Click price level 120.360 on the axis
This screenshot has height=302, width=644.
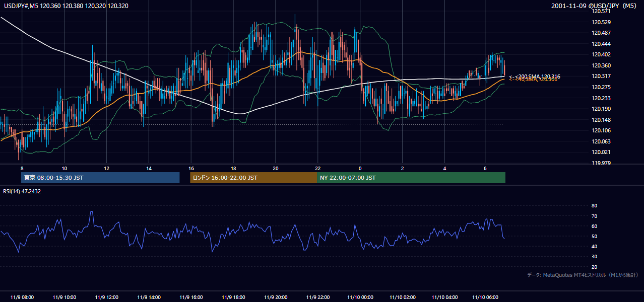click(601, 65)
